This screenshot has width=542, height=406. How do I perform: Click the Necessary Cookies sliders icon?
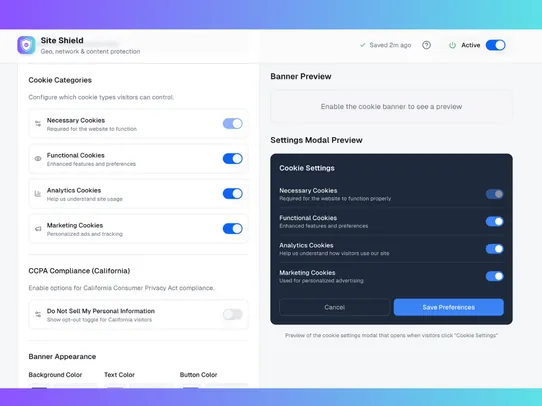[x=38, y=124]
